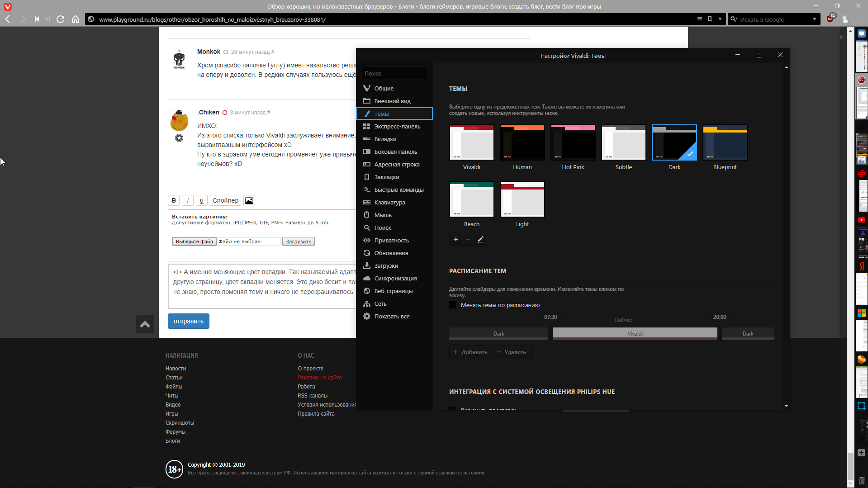Go to the home page
This screenshot has width=868, height=488.
(x=76, y=19)
